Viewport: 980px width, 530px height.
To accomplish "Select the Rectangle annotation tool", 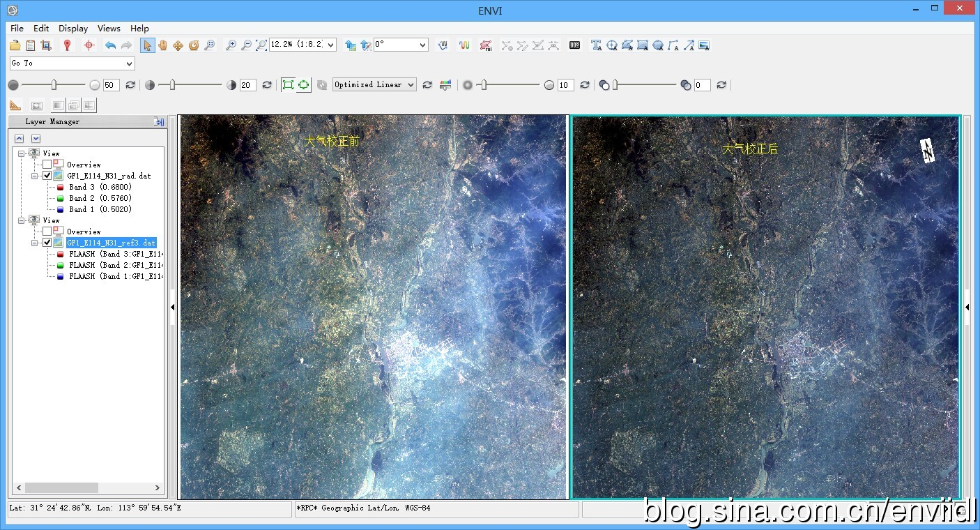I will 643,45.
